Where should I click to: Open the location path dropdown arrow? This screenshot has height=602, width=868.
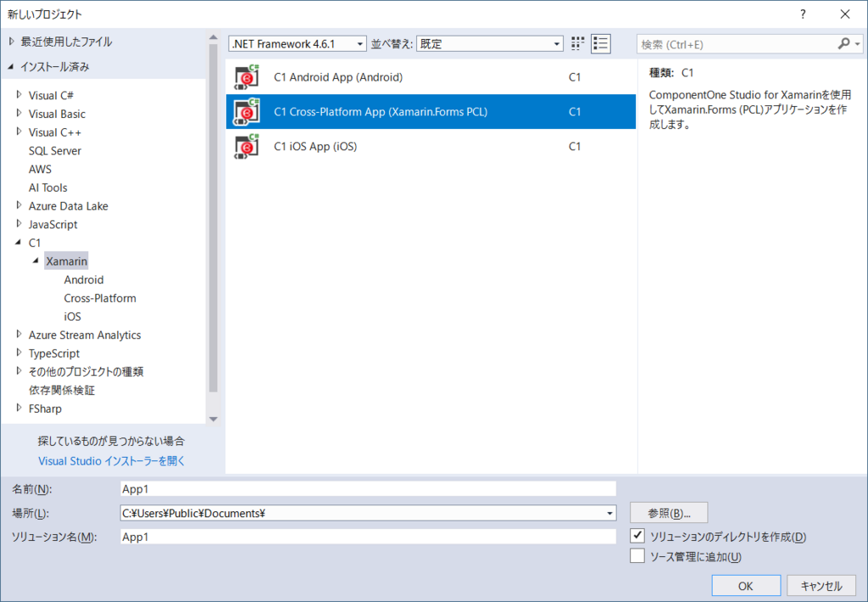[609, 513]
